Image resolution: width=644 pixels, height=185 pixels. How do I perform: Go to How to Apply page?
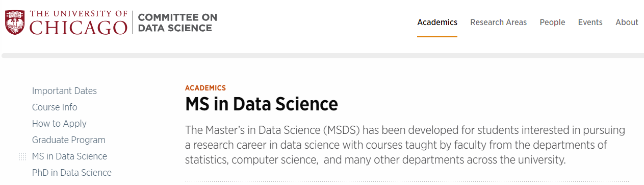[x=59, y=124]
